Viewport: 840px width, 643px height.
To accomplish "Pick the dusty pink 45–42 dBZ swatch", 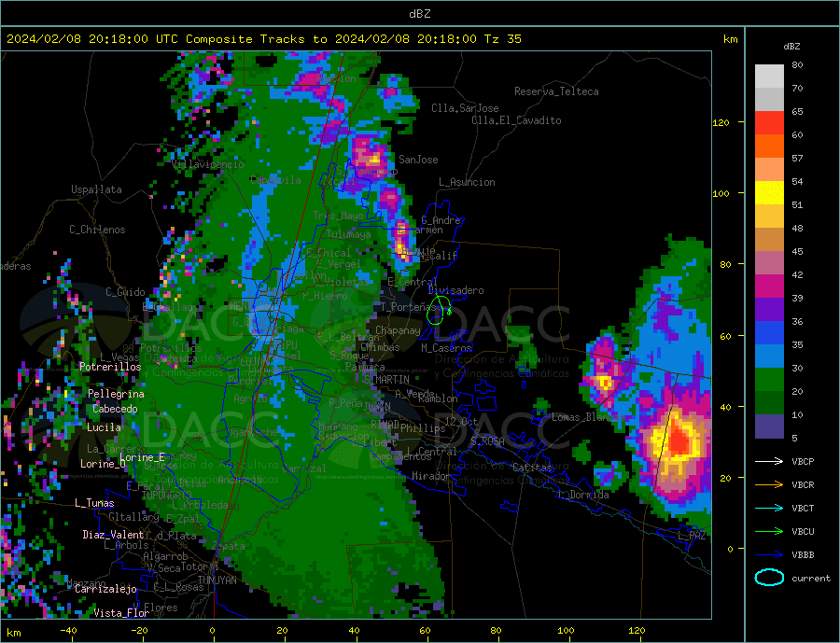I will pyautogui.click(x=769, y=262).
